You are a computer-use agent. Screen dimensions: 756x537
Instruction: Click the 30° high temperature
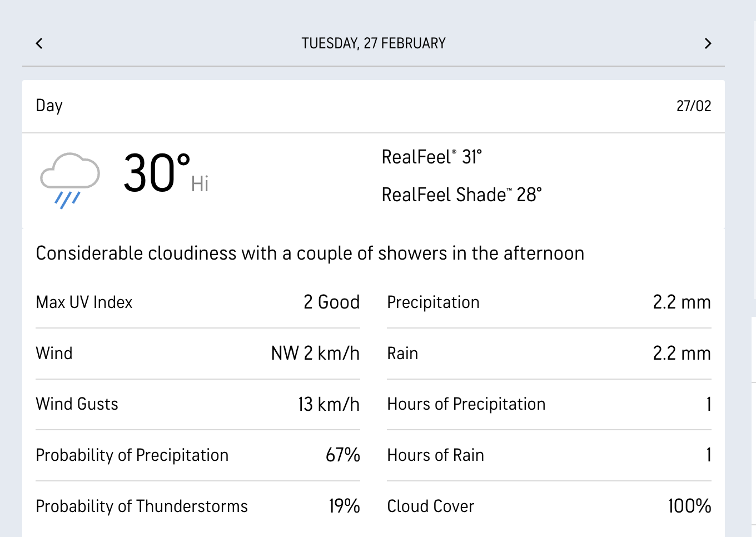coord(157,174)
